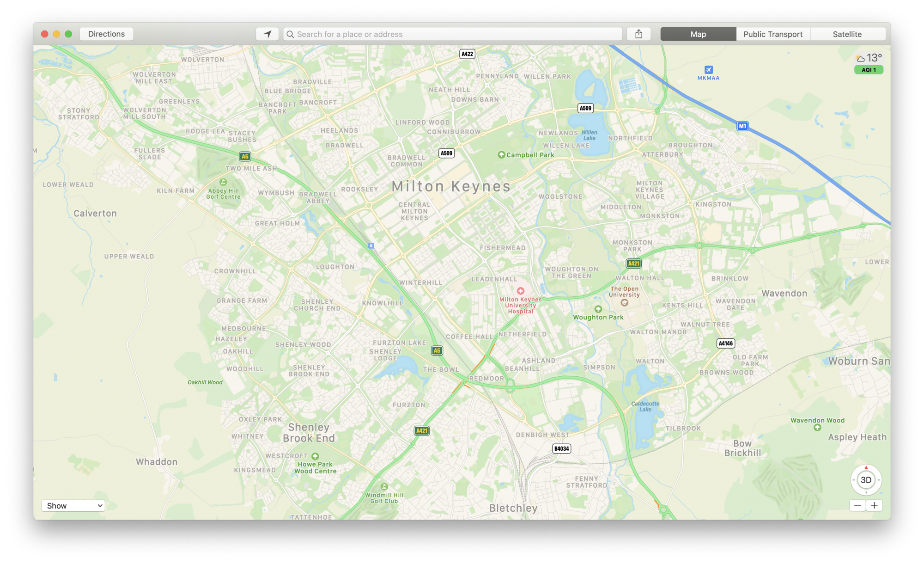
Task: Click the Campbell Park green pin
Action: pos(501,155)
